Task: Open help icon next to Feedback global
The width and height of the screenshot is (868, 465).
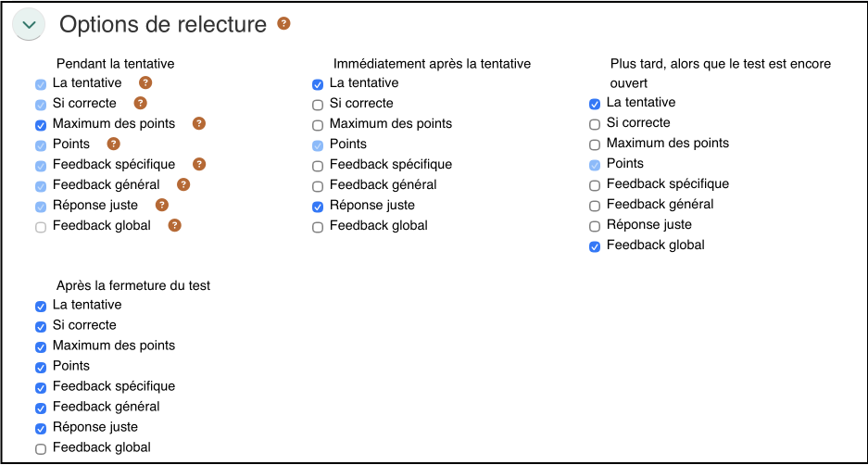Action: (174, 225)
